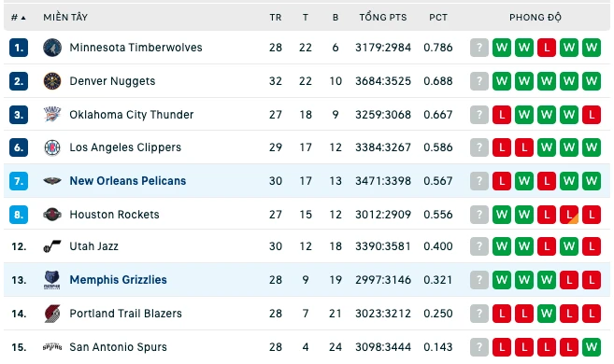Screen dimensions: 614x364
Task: Click the TỔNG PTS column header
Action: click(x=383, y=18)
